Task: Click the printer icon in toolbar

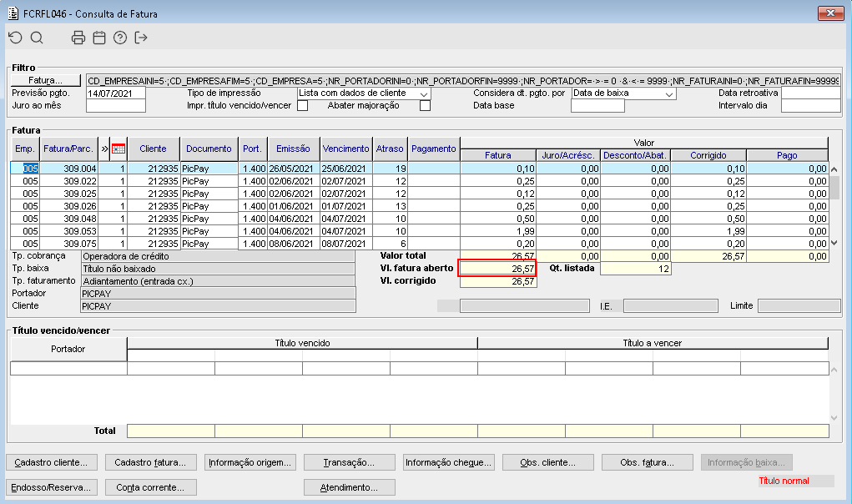Action: click(x=78, y=38)
